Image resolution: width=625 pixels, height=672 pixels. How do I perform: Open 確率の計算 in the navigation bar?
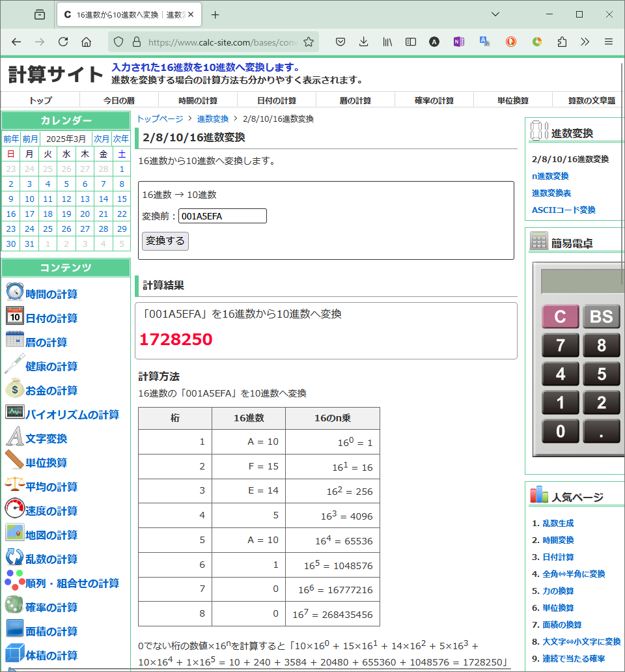point(434,100)
